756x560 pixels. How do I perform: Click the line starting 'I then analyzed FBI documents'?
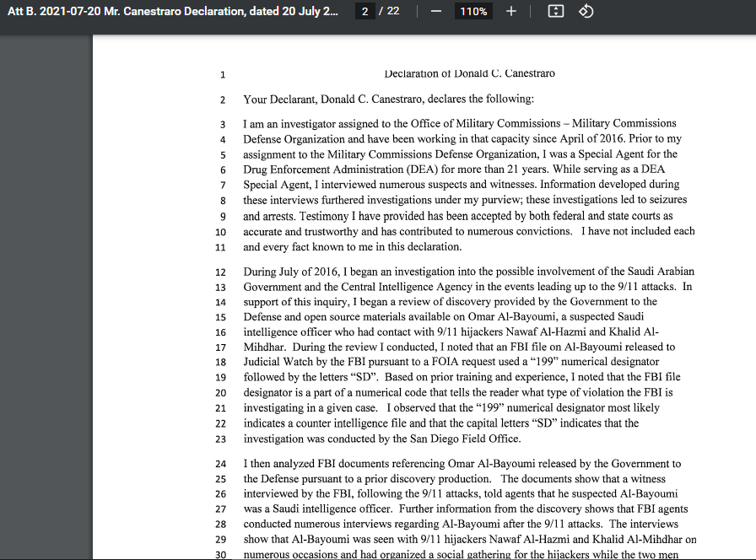click(x=462, y=464)
